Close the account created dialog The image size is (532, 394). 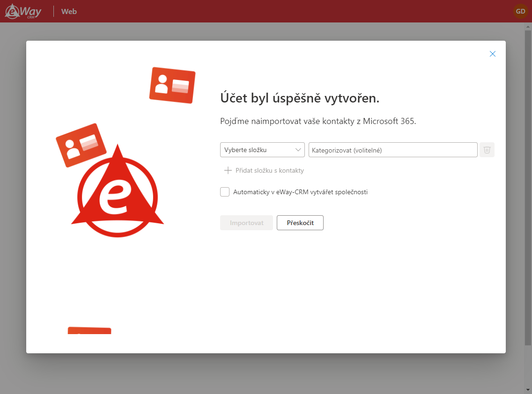(x=492, y=54)
